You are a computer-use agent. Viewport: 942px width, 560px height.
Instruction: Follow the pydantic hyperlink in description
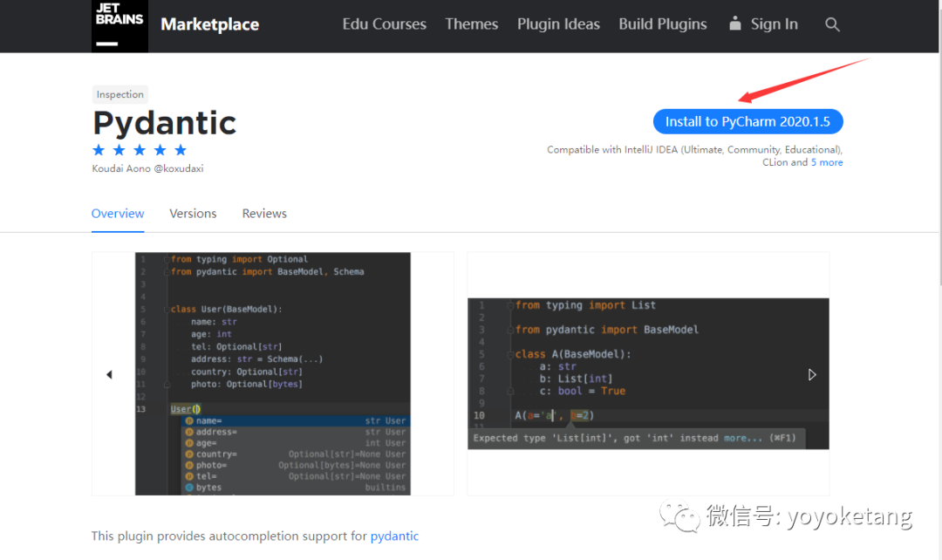[394, 536]
